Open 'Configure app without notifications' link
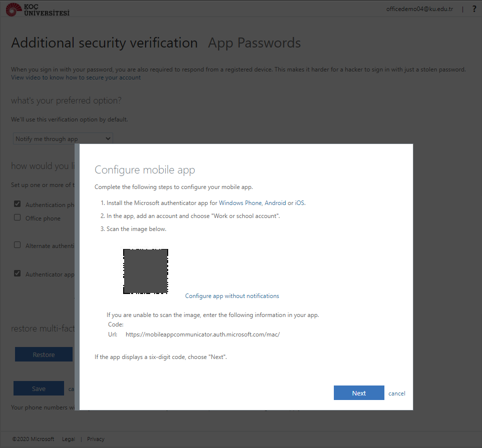Viewport: 482px width, 448px height. [232, 296]
